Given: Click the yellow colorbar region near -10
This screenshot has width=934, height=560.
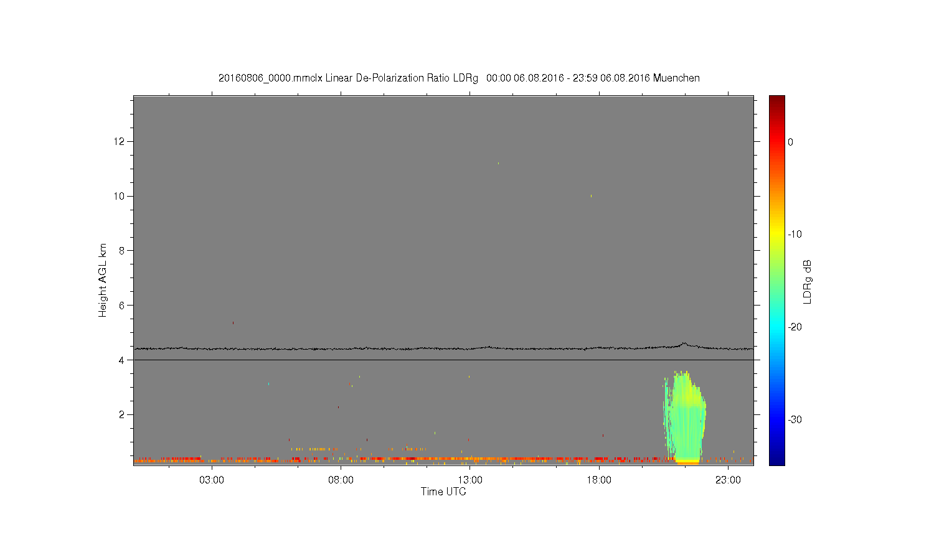Looking at the screenshot, I should (777, 235).
